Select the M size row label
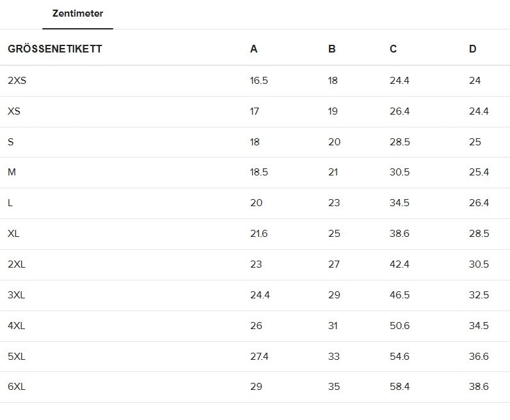510x420 pixels. click(x=12, y=172)
